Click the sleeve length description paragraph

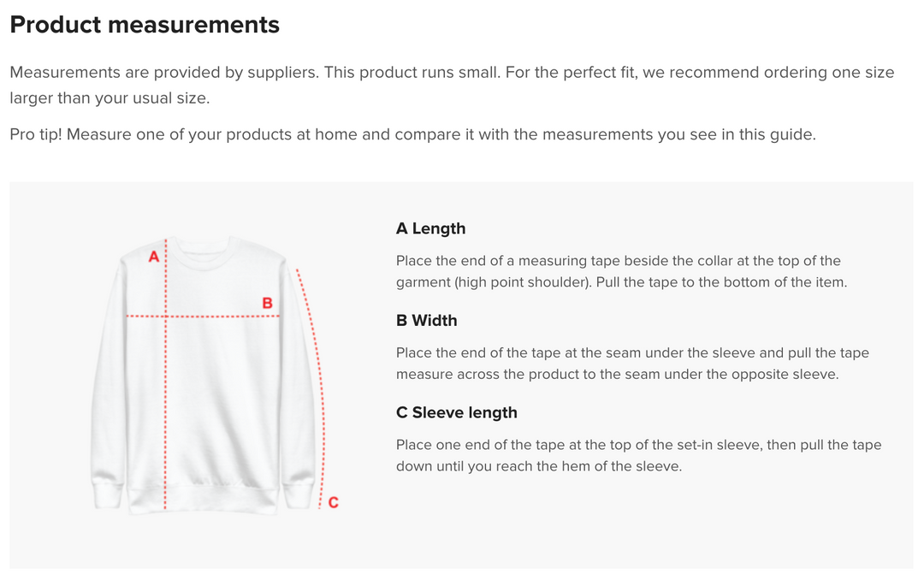(639, 455)
